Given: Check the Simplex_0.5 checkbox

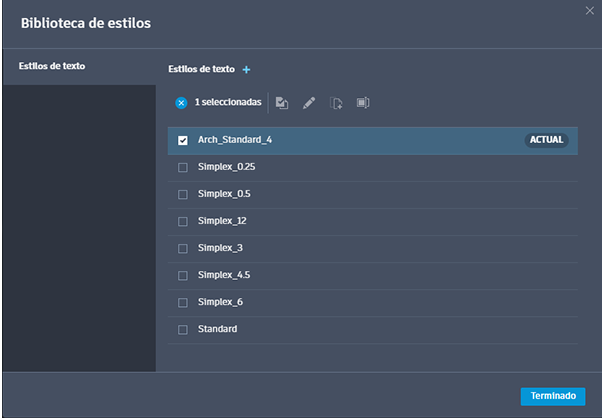Looking at the screenshot, I should coord(182,194).
